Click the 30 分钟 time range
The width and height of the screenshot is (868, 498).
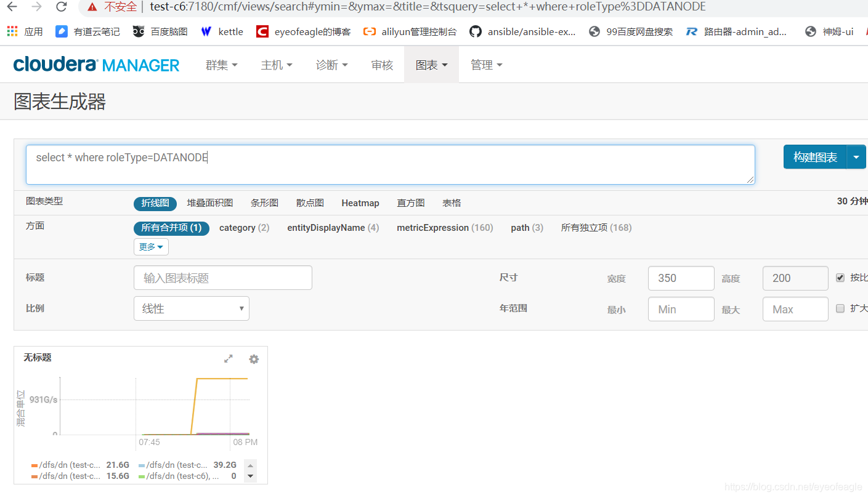[852, 201]
